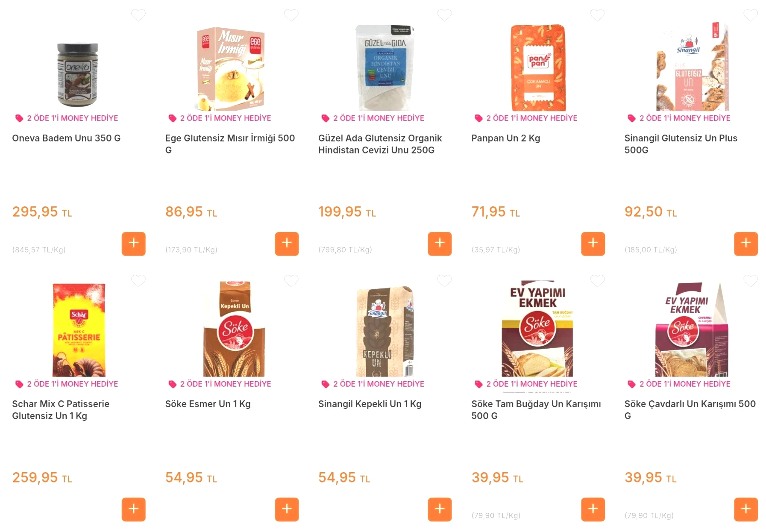Screen dimensions: 766x532
Task: Open Sinangil Kepekli Un 1 Kg link
Action: pyautogui.click(x=370, y=404)
